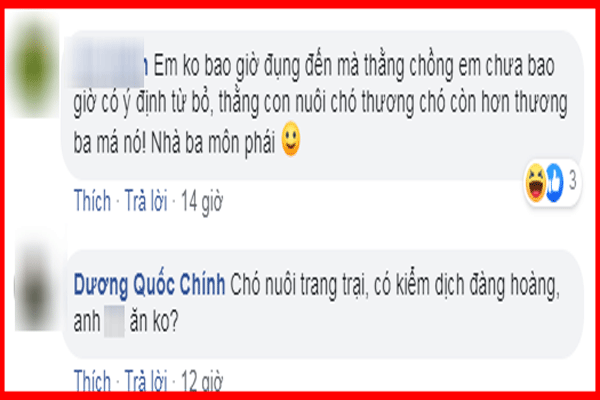
Task: Click the smiley emoji after 'môn phái'
Action: coord(291,139)
